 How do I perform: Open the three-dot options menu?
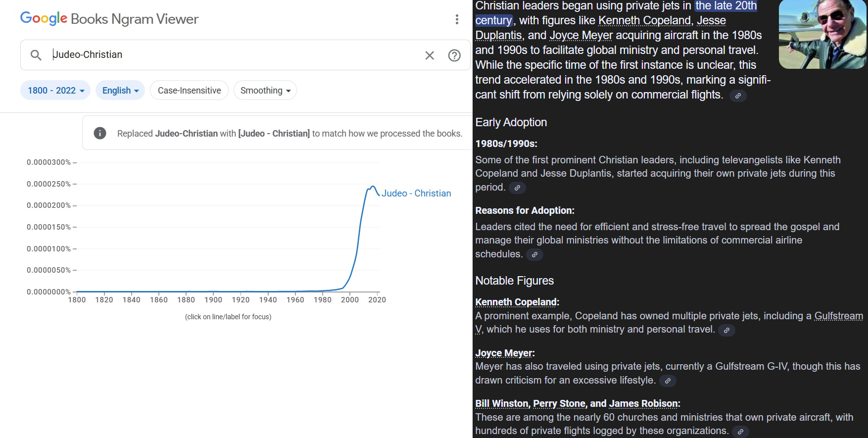[x=457, y=19]
